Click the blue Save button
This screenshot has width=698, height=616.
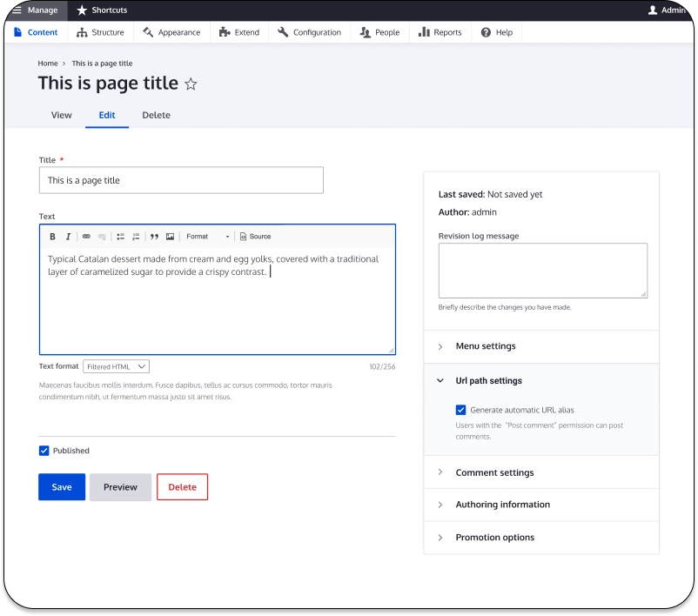[62, 487]
